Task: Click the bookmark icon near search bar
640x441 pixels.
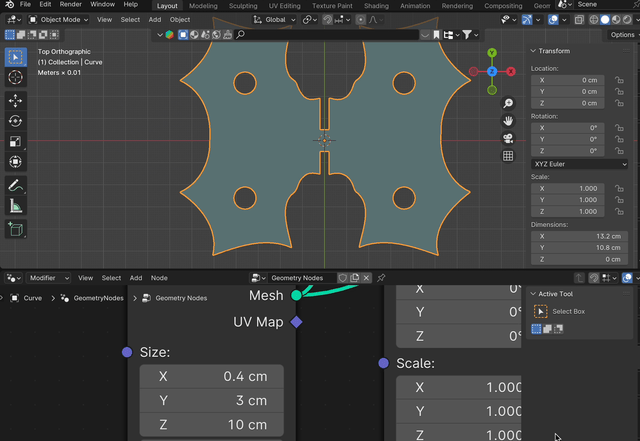Action: (x=436, y=35)
